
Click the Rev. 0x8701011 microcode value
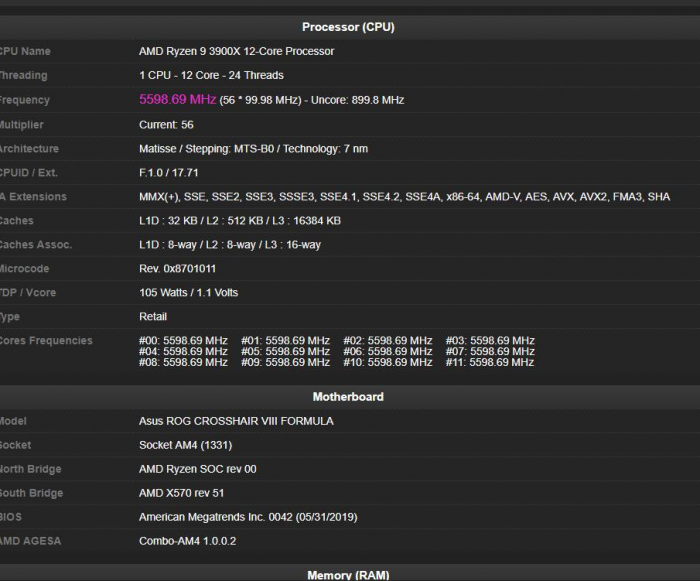(x=177, y=269)
